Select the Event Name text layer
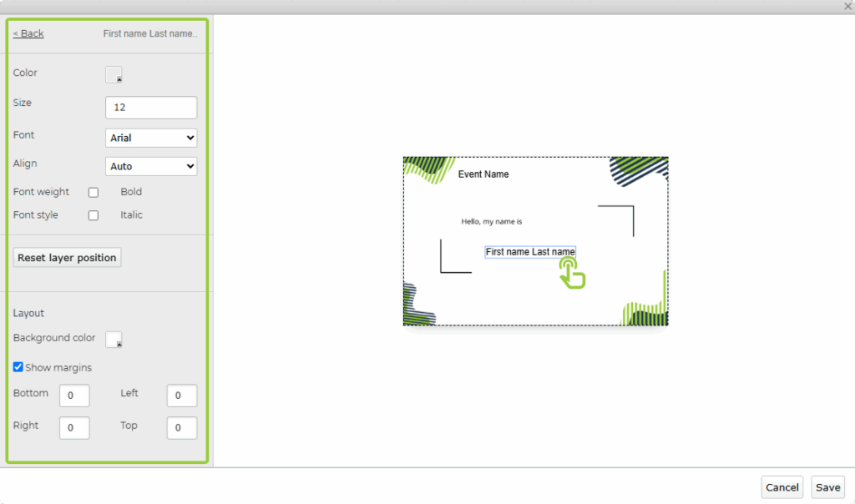This screenshot has width=855, height=504. point(483,174)
